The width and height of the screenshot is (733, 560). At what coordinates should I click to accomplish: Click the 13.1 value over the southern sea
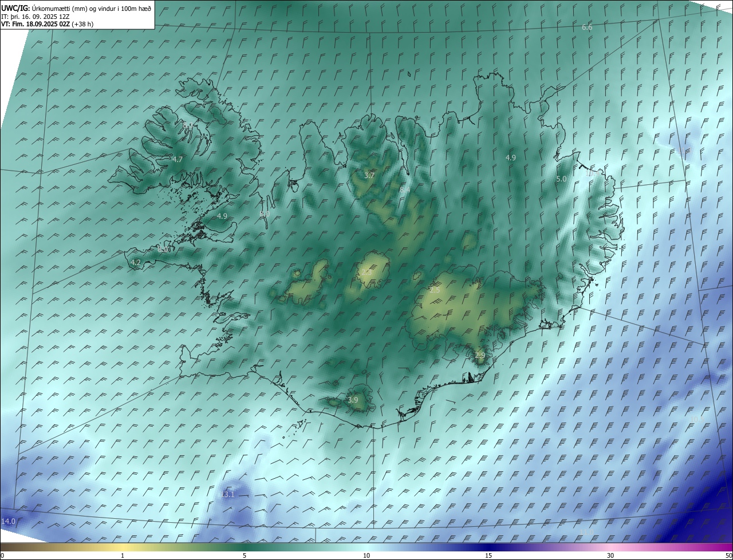(x=228, y=494)
